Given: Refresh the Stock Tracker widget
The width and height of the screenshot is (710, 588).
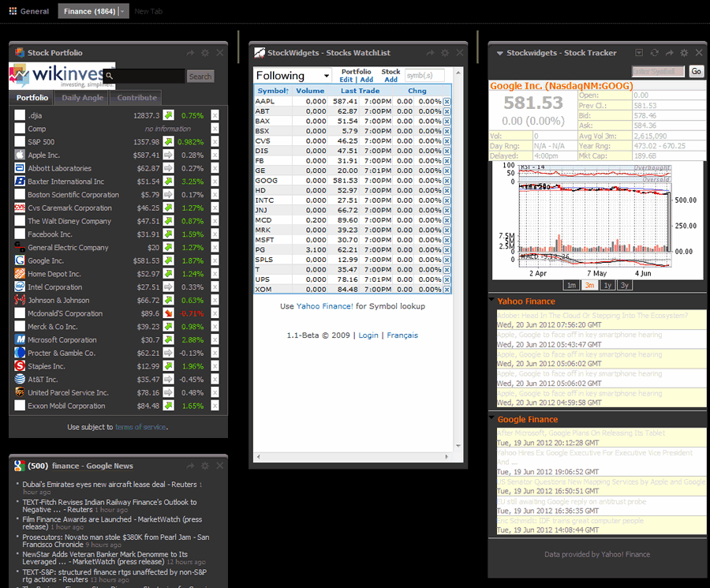Looking at the screenshot, I should point(654,53).
